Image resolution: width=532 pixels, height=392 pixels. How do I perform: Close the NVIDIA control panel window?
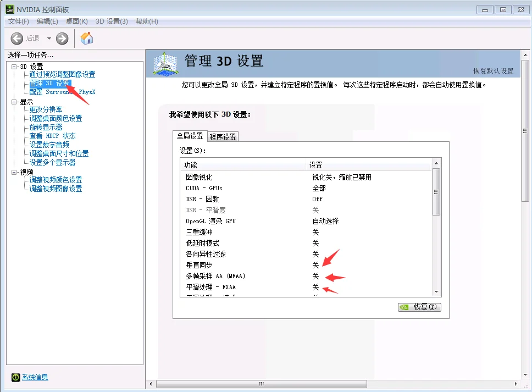coord(522,10)
